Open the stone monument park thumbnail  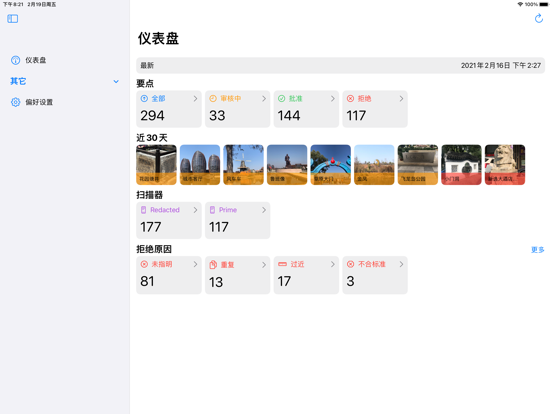[x=418, y=165]
